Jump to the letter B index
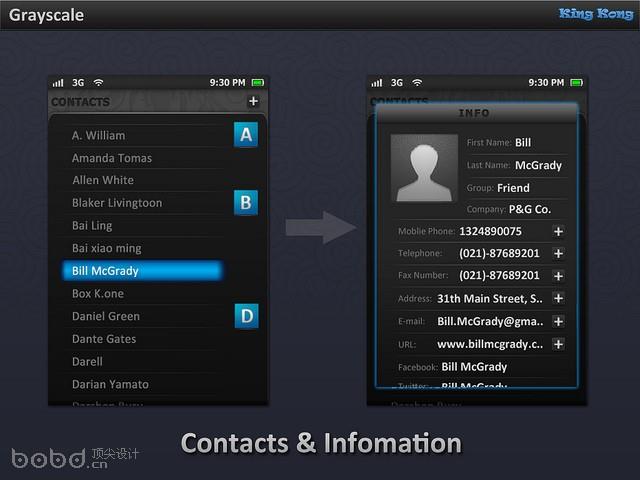Image resolution: width=640 pixels, height=480 pixels. pos(246,203)
